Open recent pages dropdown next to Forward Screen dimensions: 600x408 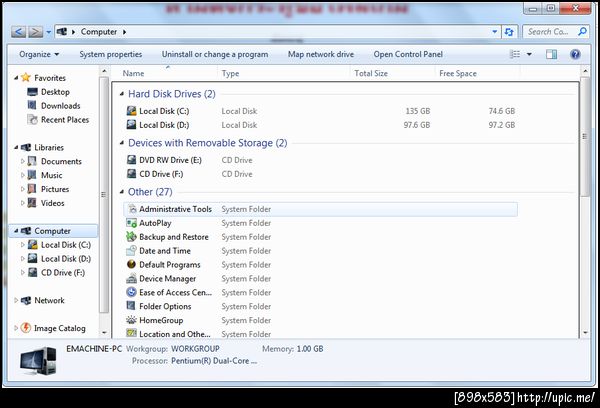tap(49, 32)
